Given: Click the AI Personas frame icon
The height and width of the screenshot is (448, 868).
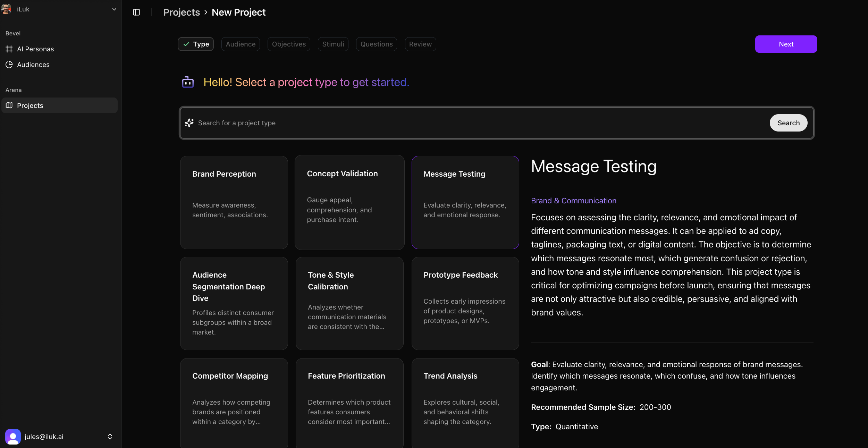Looking at the screenshot, I should coord(9,49).
